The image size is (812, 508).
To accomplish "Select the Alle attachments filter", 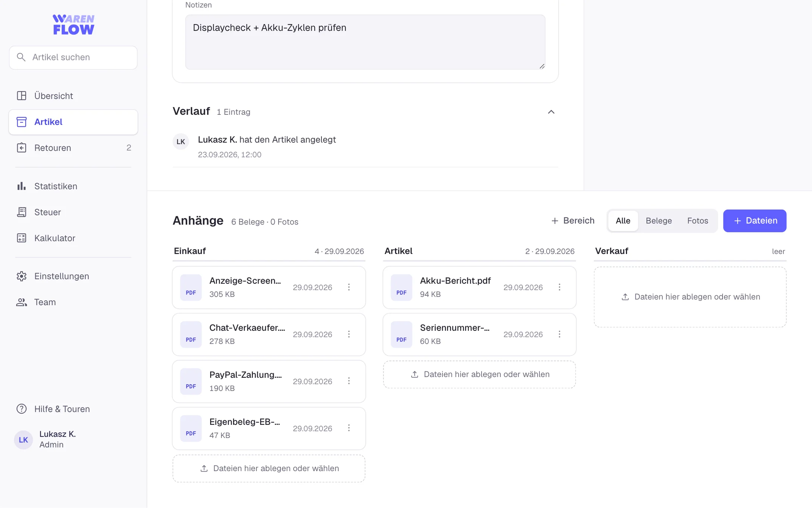I will tap(623, 221).
